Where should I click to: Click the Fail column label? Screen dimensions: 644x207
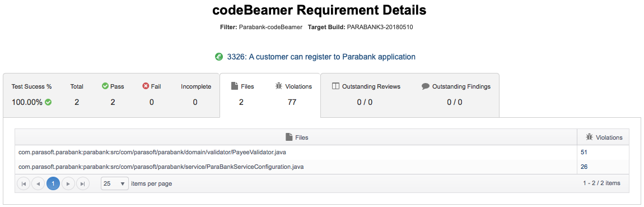(x=156, y=86)
